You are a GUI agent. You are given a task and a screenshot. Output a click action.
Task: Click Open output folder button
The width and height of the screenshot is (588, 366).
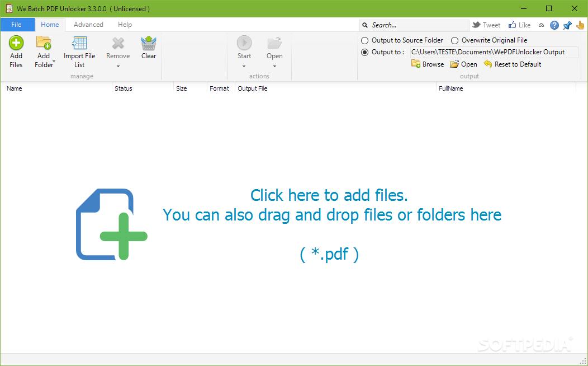click(463, 64)
